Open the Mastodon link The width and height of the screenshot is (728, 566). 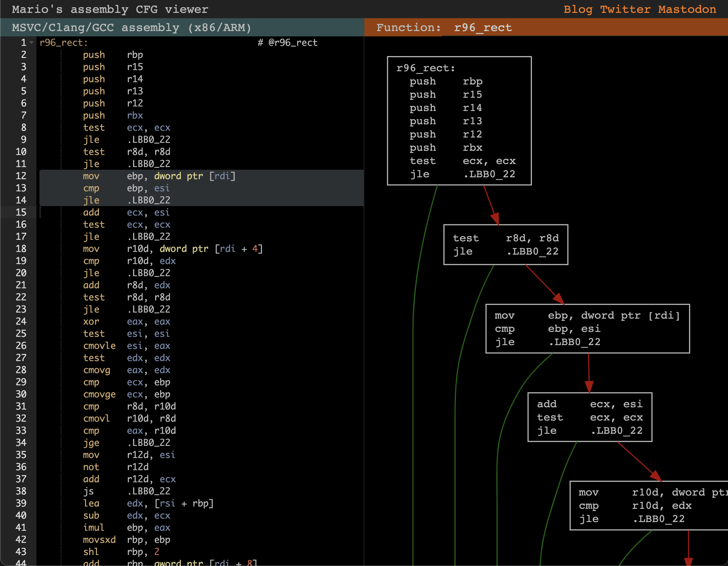point(687,9)
